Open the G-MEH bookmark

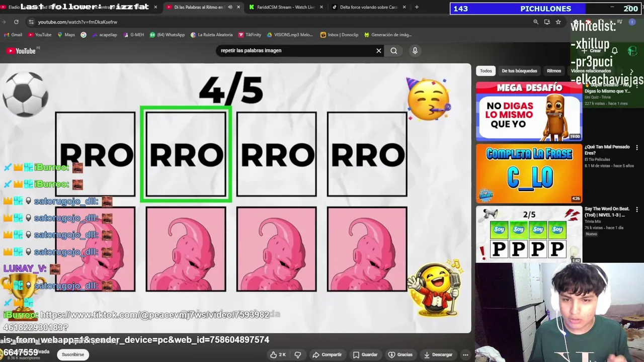pos(133,35)
